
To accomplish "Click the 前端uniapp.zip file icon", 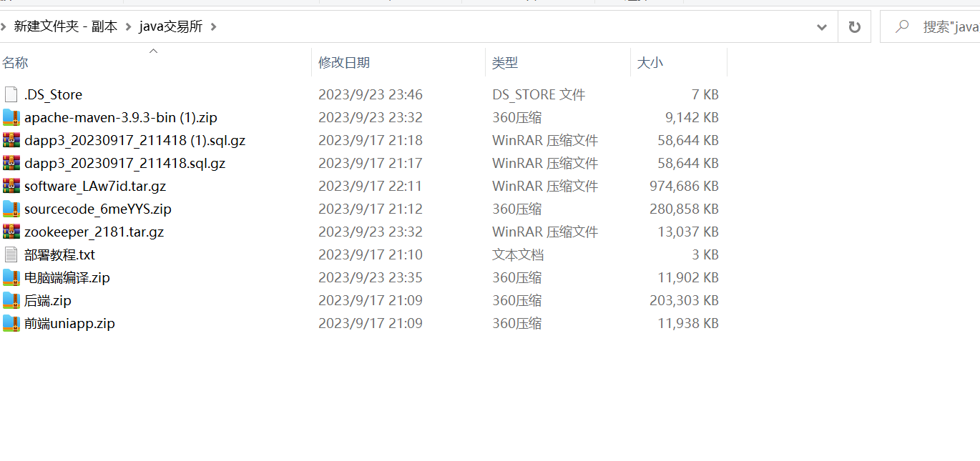I will pyautogui.click(x=11, y=323).
